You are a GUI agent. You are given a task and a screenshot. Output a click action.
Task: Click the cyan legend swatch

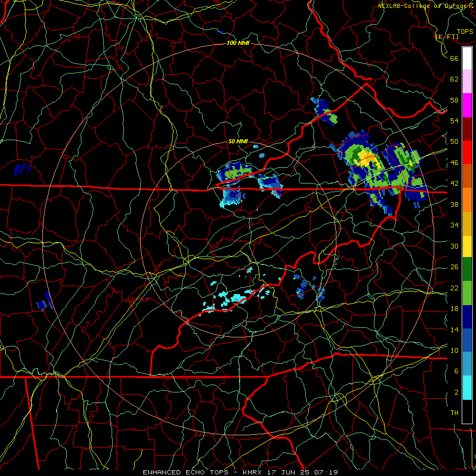[467, 388]
